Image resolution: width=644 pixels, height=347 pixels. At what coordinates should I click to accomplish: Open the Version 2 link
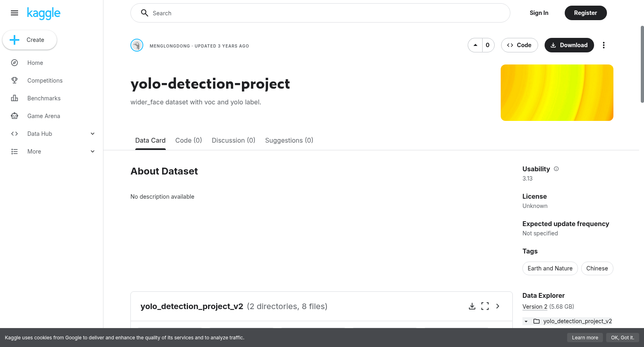tap(535, 307)
